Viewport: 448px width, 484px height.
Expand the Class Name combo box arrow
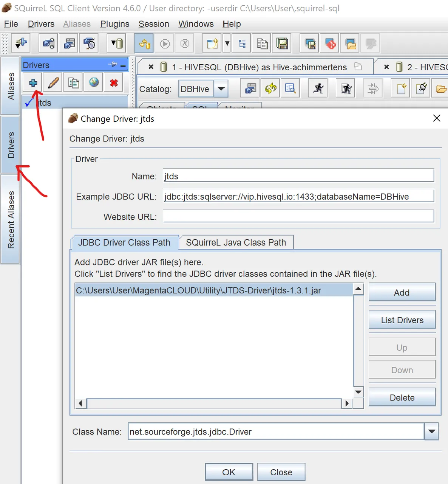click(431, 431)
